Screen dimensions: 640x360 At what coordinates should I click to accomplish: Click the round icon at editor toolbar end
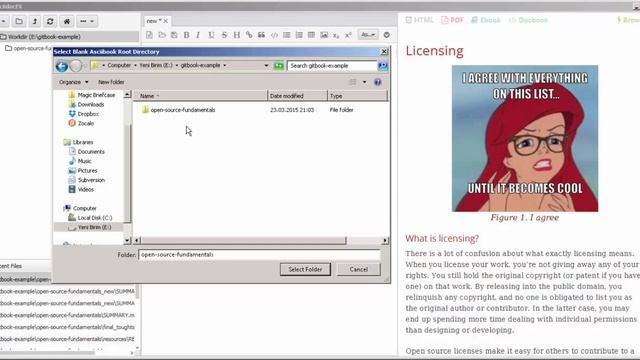click(x=387, y=35)
